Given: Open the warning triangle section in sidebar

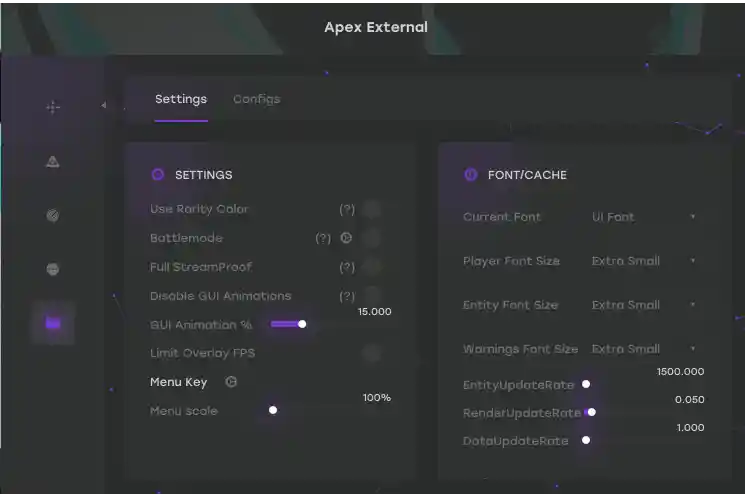Looking at the screenshot, I should [53, 162].
